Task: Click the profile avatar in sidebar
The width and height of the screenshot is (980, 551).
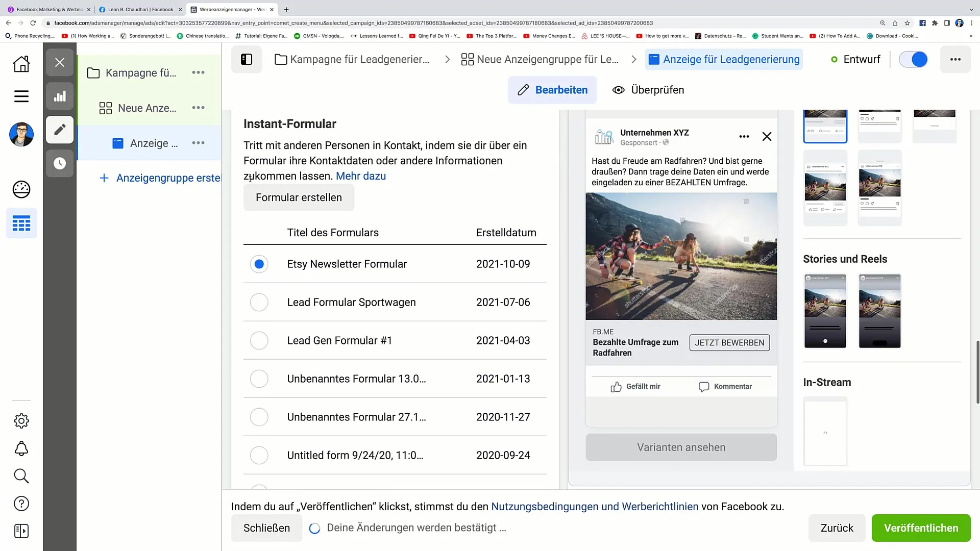Action: pos(21,135)
